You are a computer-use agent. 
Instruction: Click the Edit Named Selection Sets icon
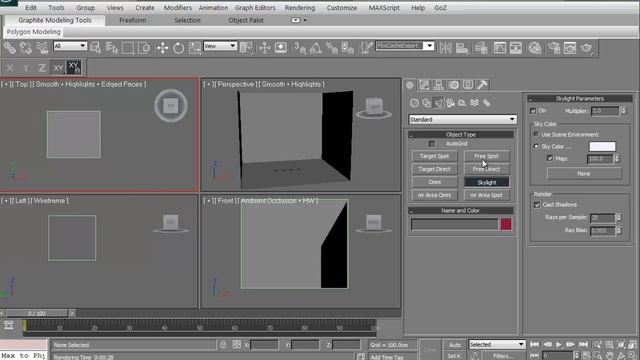coord(367,48)
